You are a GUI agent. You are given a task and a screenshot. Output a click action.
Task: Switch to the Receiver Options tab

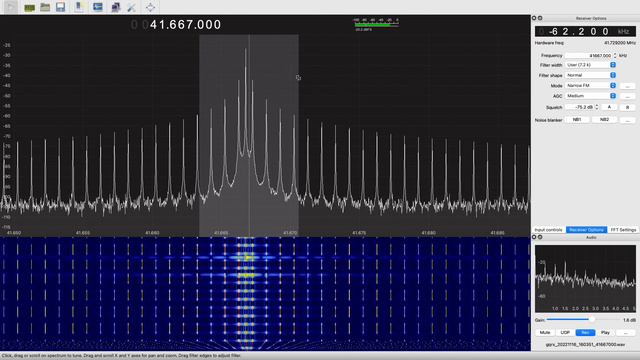click(x=586, y=230)
